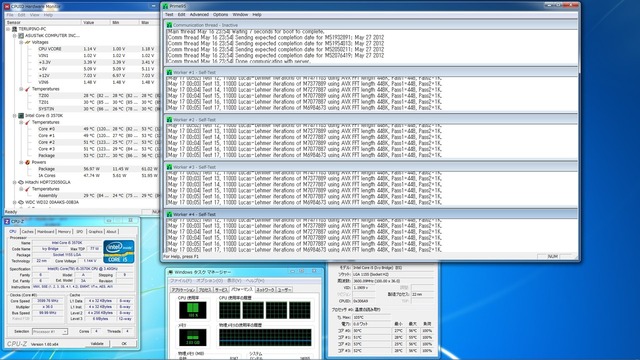Switch to the CPU-Z About tab
The height and width of the screenshot is (360, 640).
point(111,231)
